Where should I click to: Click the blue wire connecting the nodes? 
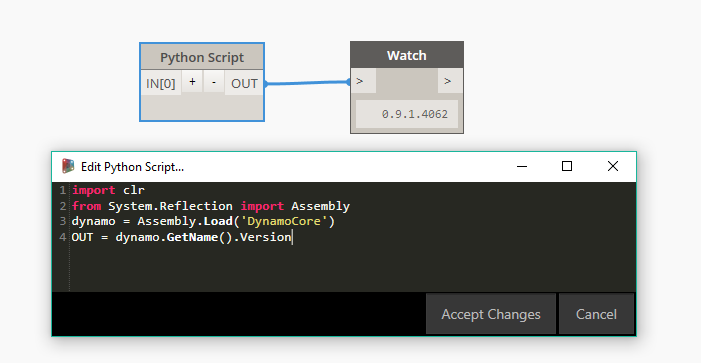tap(308, 83)
